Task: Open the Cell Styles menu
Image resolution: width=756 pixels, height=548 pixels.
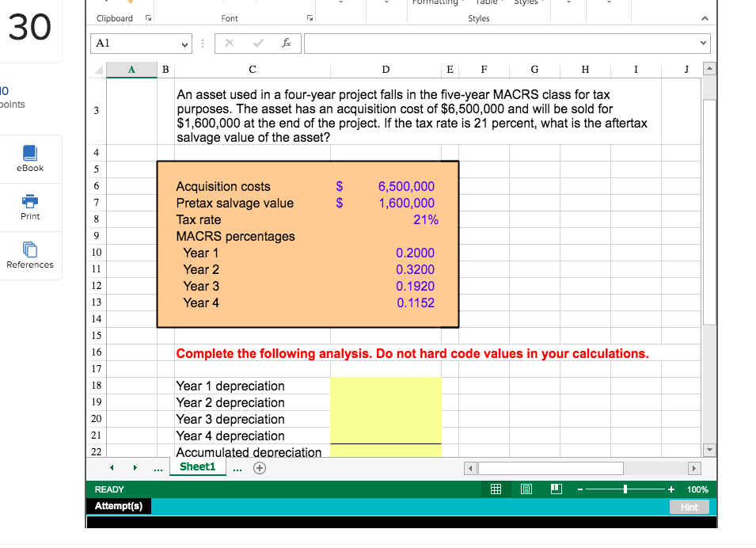Action: click(x=529, y=3)
